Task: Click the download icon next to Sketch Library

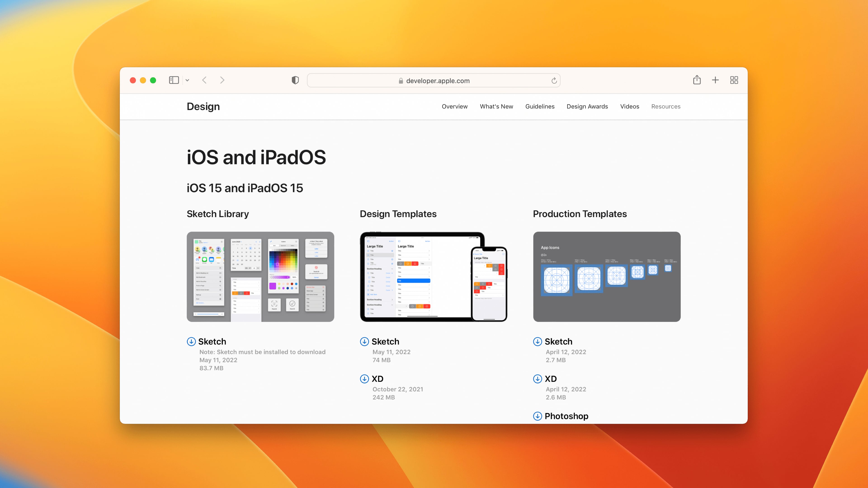Action: pos(191,342)
